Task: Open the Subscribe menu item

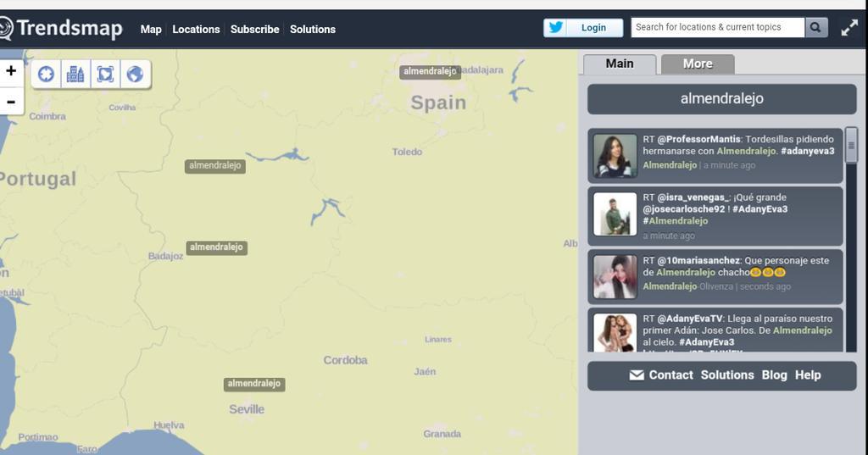Action: click(x=254, y=30)
